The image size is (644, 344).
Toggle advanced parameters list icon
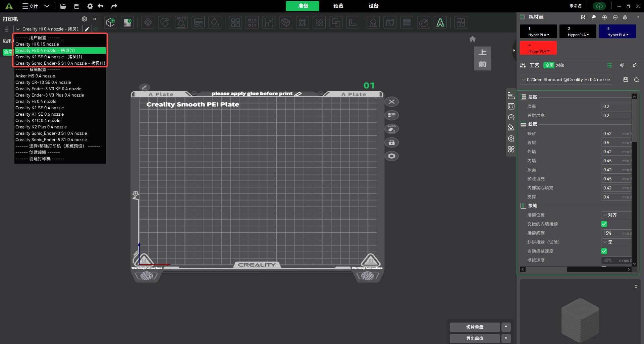[x=609, y=65]
